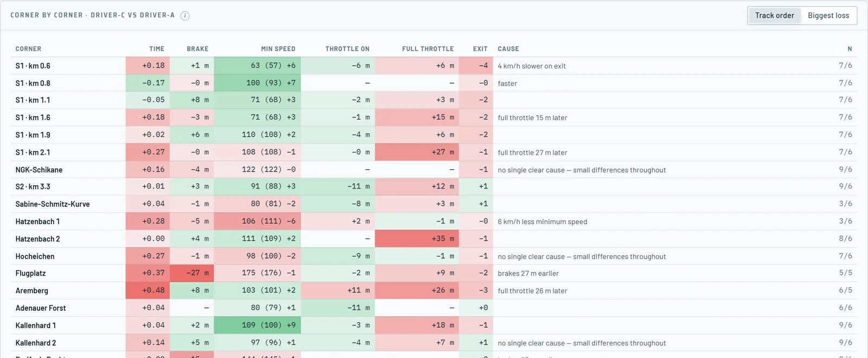868x358 pixels.
Task: Select the S1 · km 0.8 corner name
Action: coord(33,83)
